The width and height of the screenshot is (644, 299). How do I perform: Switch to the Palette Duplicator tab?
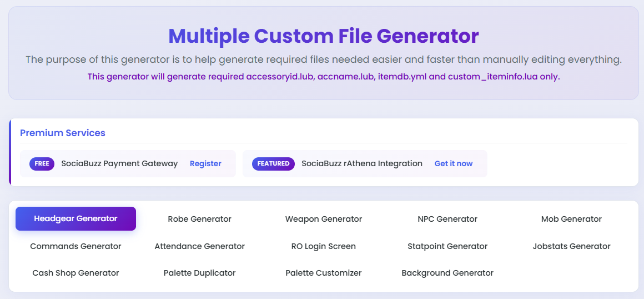point(200,273)
